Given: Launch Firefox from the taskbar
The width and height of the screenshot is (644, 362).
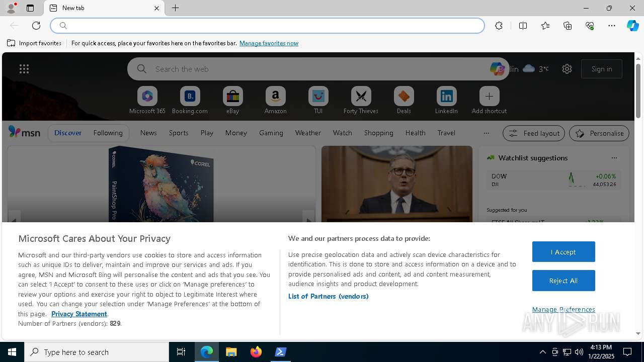Looking at the screenshot, I should [256, 352].
